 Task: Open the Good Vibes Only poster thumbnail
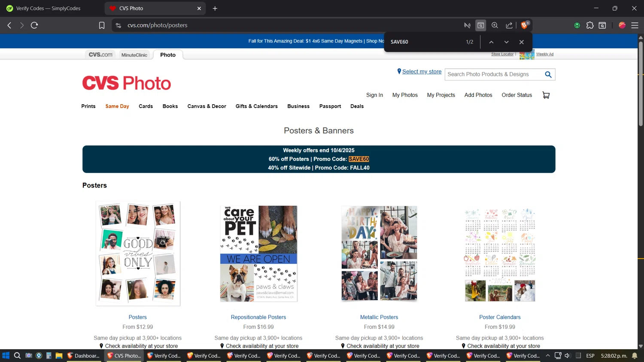click(x=138, y=253)
